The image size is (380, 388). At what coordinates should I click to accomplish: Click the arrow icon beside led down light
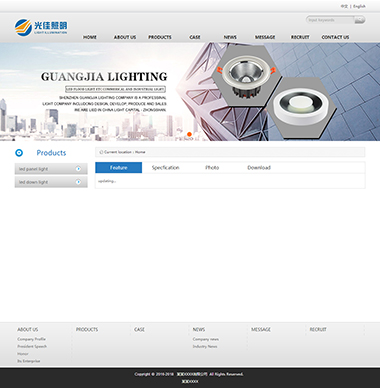[78, 182]
